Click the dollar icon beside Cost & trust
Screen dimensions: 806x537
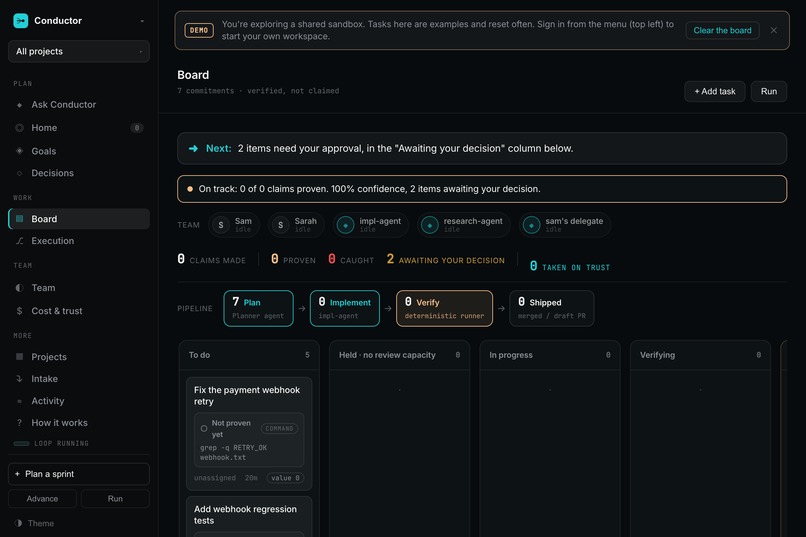click(x=20, y=311)
